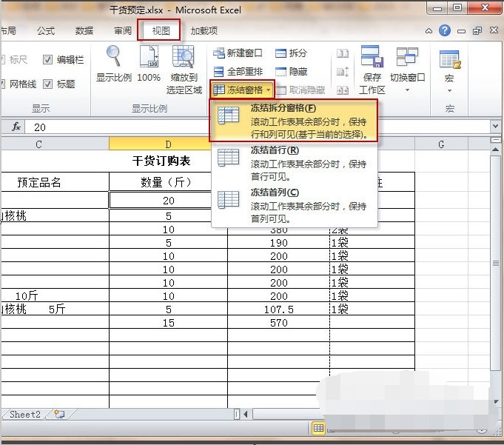Select the quantity cell with 15
Viewport: 504px width, 445px height.
(x=168, y=323)
